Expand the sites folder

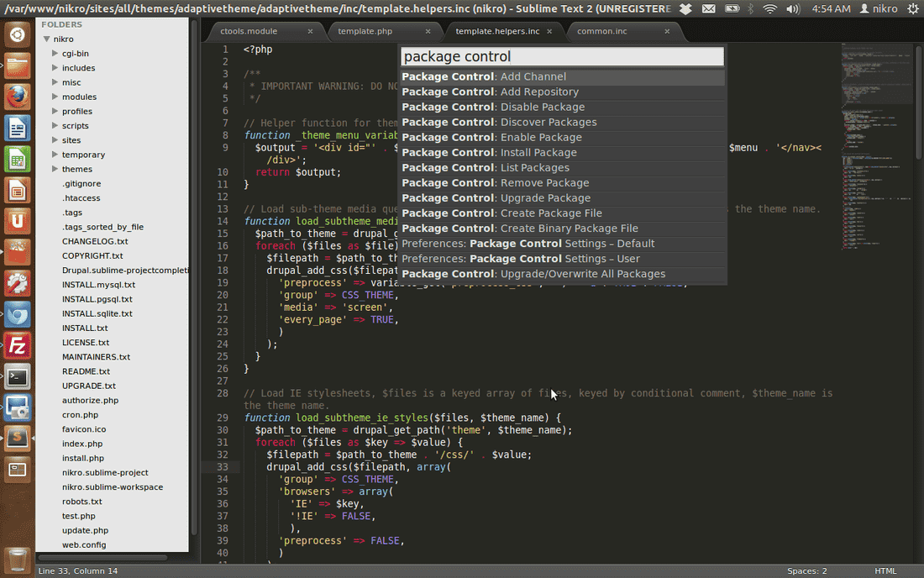coord(55,139)
